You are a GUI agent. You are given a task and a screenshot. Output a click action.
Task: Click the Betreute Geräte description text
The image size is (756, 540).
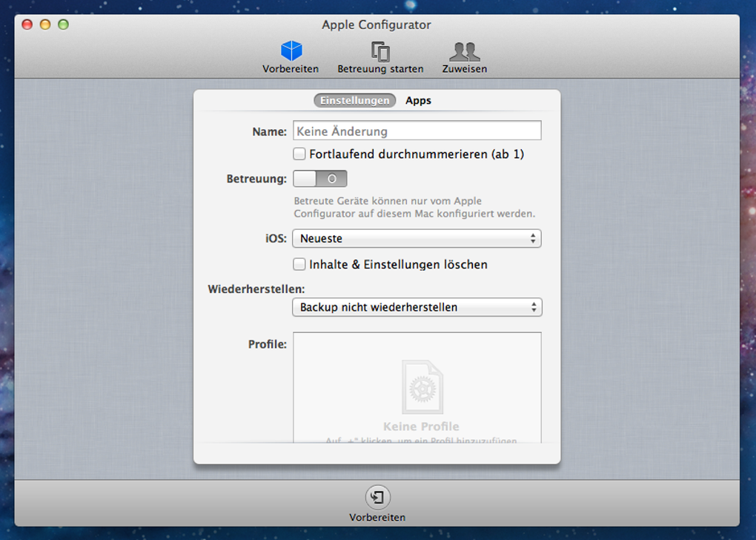414,207
